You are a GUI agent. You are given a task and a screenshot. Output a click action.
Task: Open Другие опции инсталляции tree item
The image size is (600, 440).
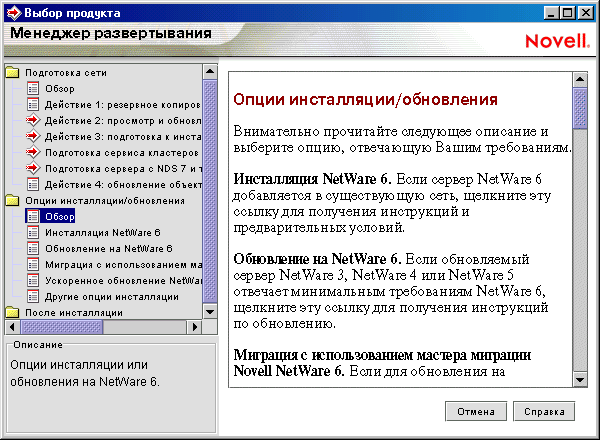pos(112,297)
